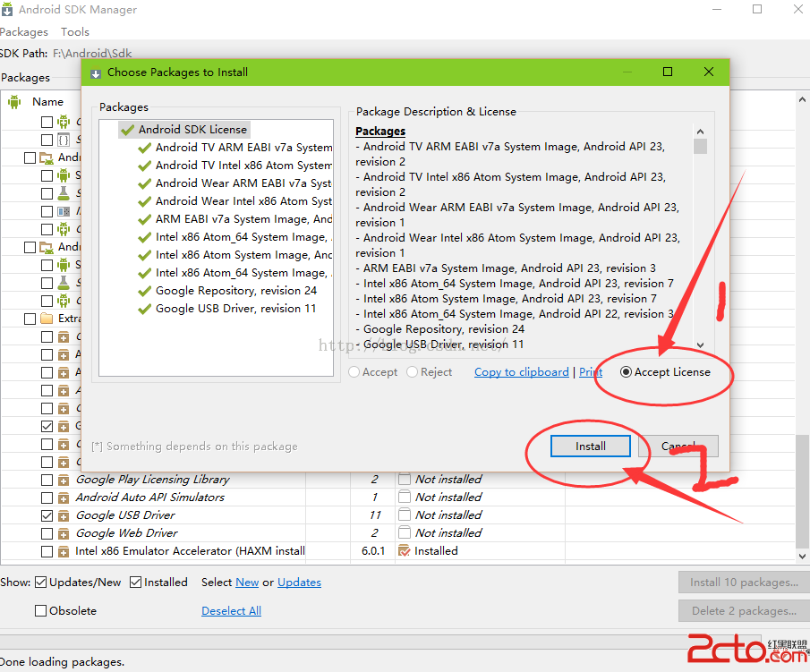Click the Install 10 packages button
The width and height of the screenshot is (810, 672).
coord(744,583)
